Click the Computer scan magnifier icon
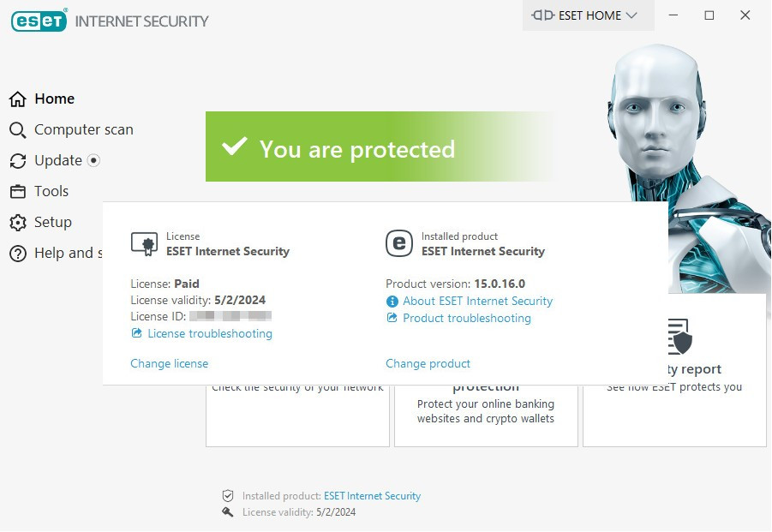Screen dimensions: 772x532 pyautogui.click(x=18, y=130)
